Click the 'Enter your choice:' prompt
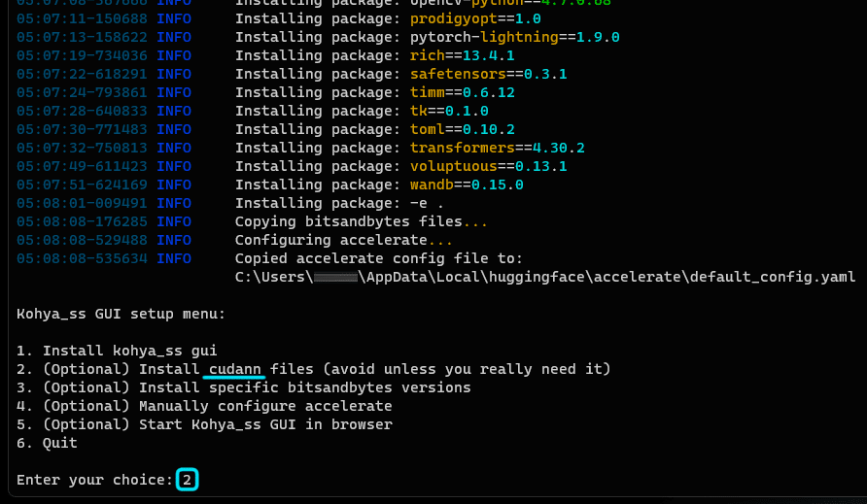This screenshot has width=867, height=504. (95, 480)
